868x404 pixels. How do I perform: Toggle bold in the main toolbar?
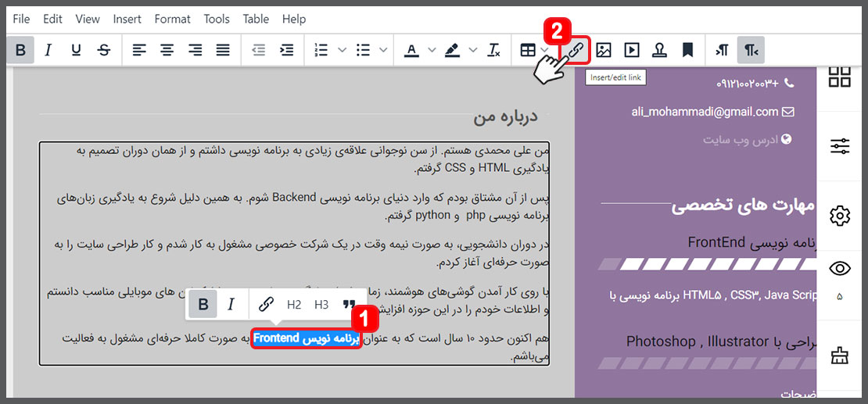(x=21, y=50)
